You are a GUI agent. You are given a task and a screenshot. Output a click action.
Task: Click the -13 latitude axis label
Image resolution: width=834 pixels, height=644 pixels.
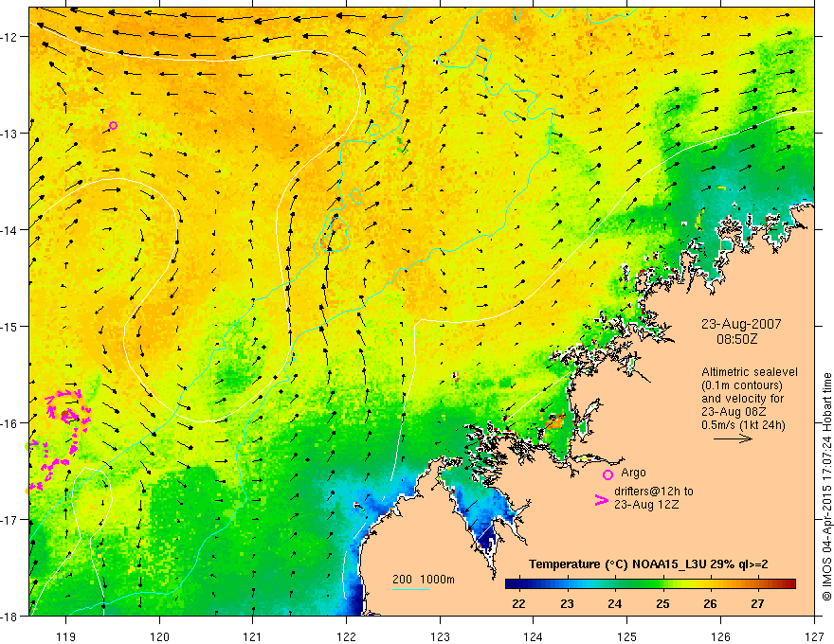pyautogui.click(x=10, y=134)
